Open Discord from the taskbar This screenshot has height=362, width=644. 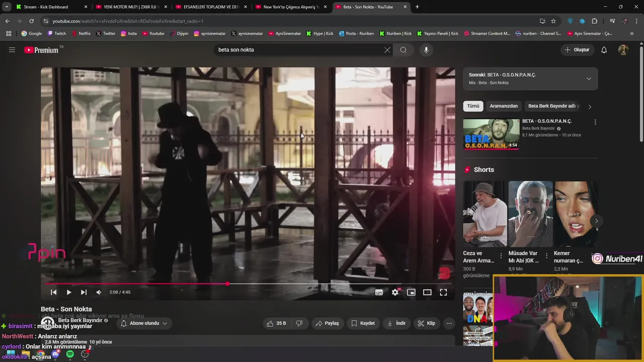click(x=55, y=354)
